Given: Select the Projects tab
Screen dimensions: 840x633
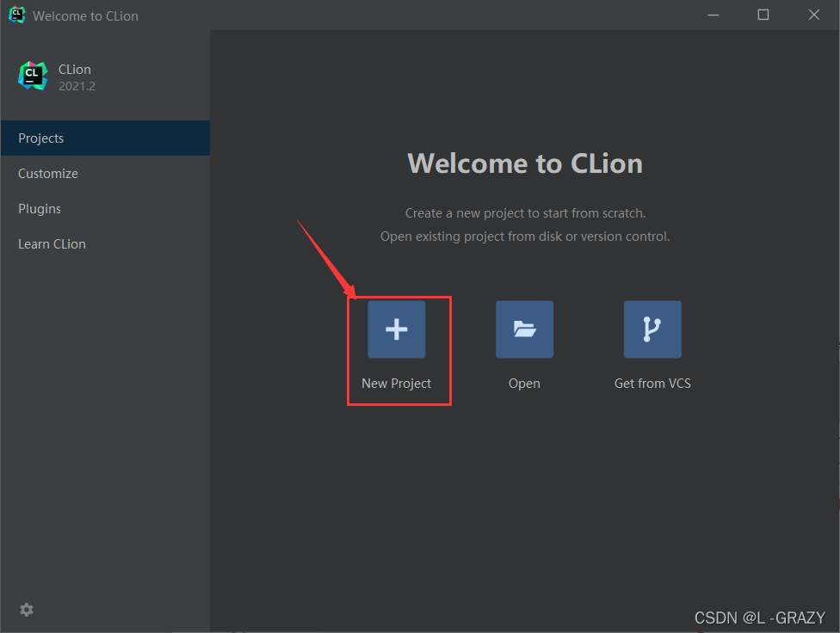Looking at the screenshot, I should 106,138.
